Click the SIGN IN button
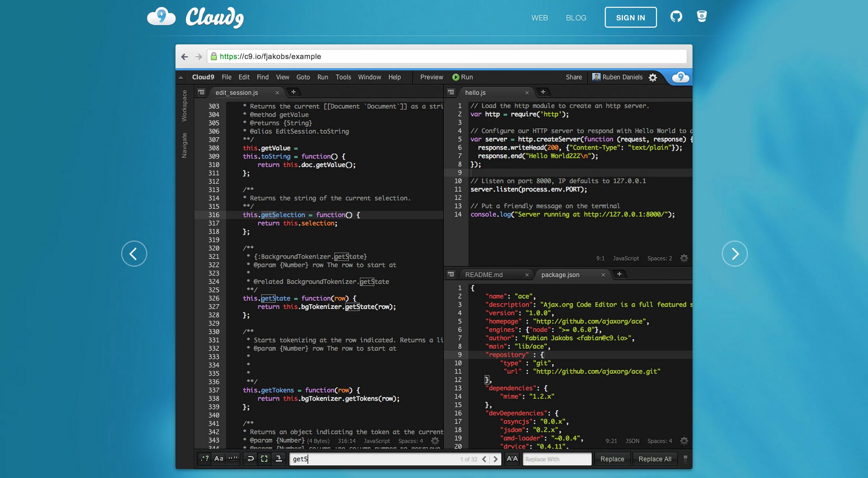 (631, 17)
